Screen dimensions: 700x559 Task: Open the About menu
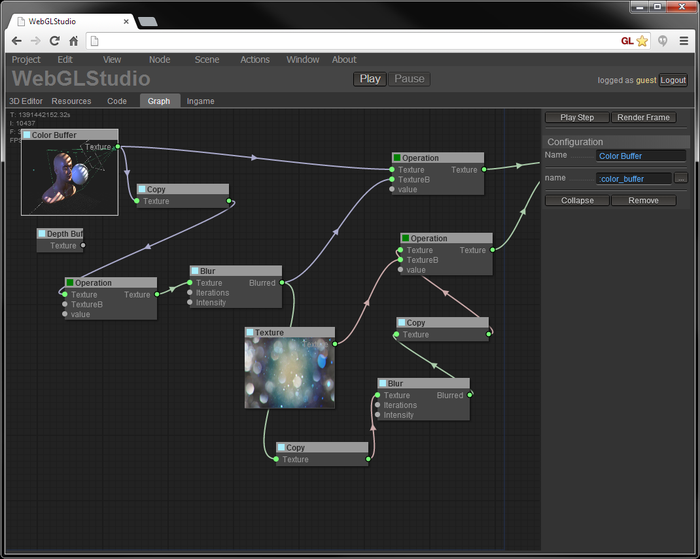pyautogui.click(x=344, y=59)
